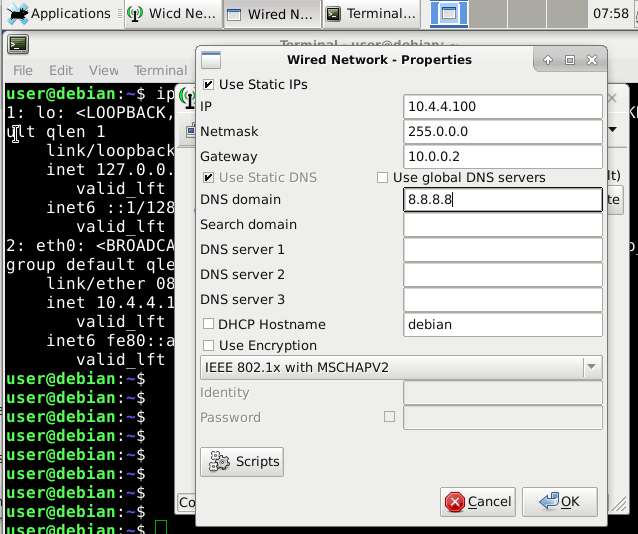The width and height of the screenshot is (638, 534).
Task: Click terminal text 'link/loopback'
Action: [x=110, y=151]
